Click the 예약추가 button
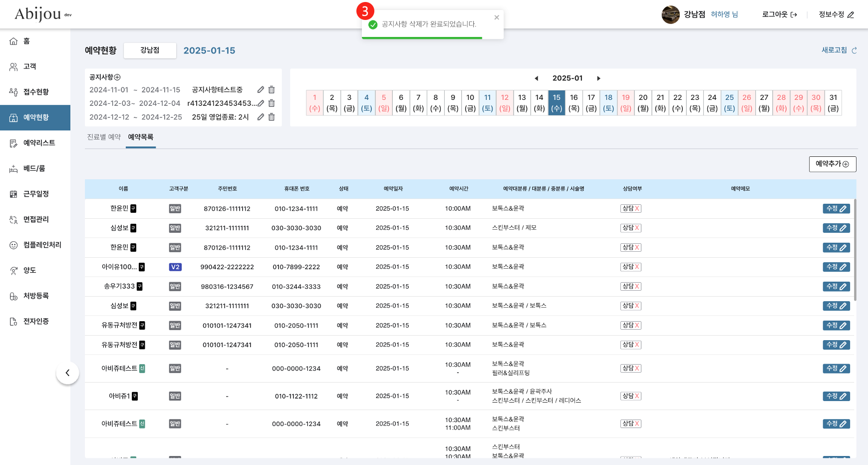The height and width of the screenshot is (465, 868). (832, 164)
